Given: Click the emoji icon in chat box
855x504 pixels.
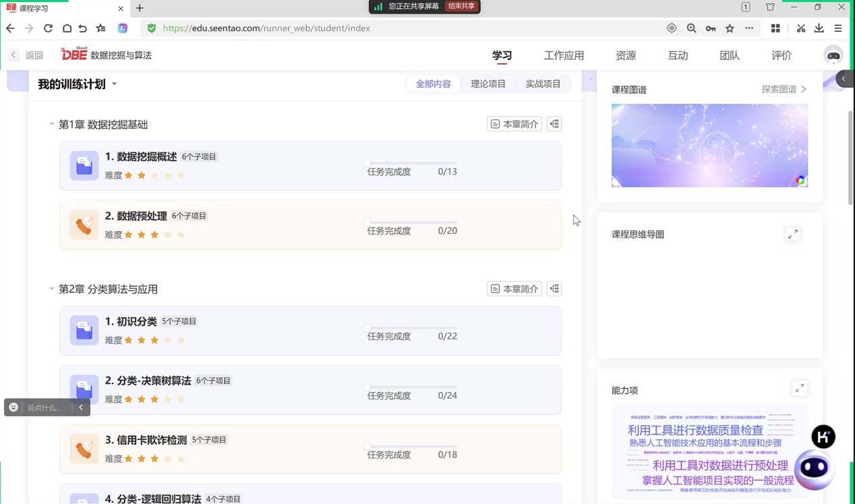Looking at the screenshot, I should [13, 407].
